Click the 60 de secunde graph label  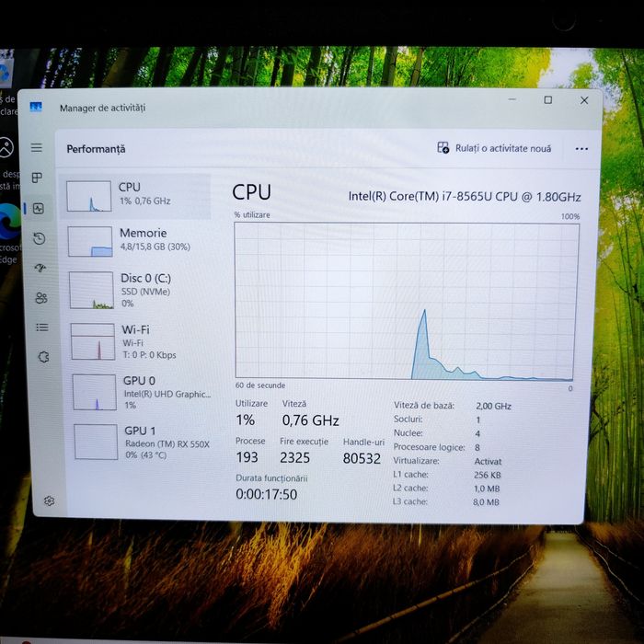pos(260,385)
